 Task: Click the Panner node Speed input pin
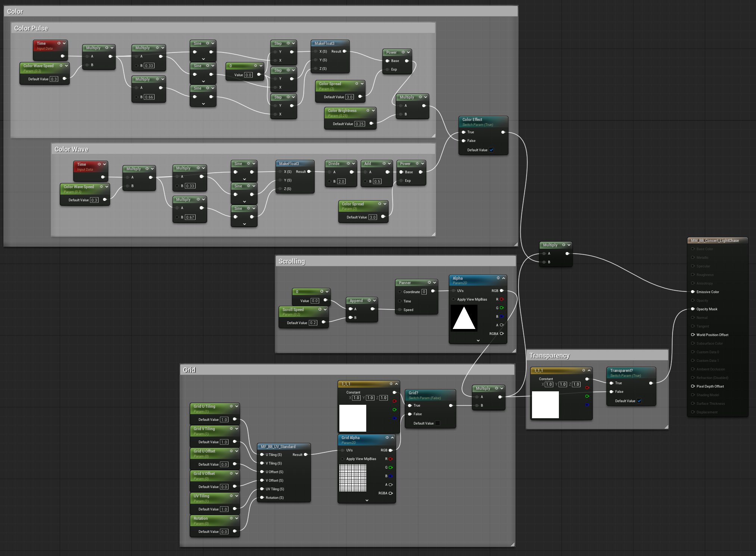click(400, 310)
